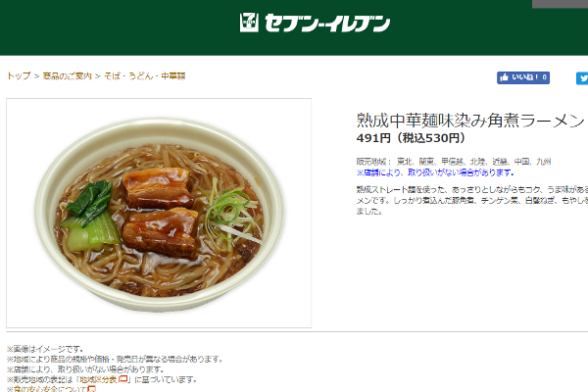Click the 販売地域 region list text
This screenshot has width=588, height=392.
click(x=454, y=162)
